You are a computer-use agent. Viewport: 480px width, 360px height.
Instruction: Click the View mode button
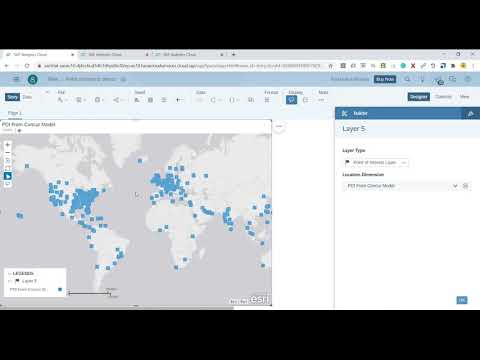click(x=464, y=97)
